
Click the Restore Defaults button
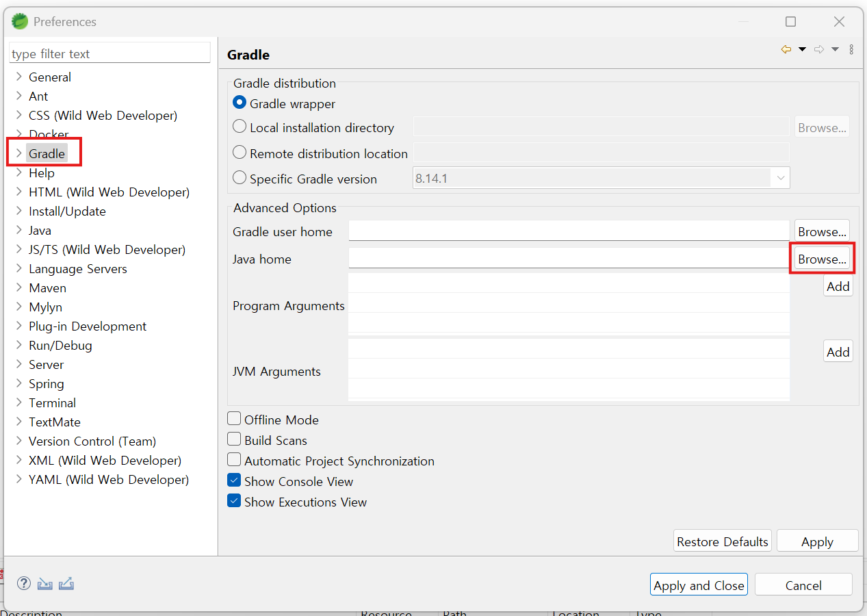coord(723,541)
